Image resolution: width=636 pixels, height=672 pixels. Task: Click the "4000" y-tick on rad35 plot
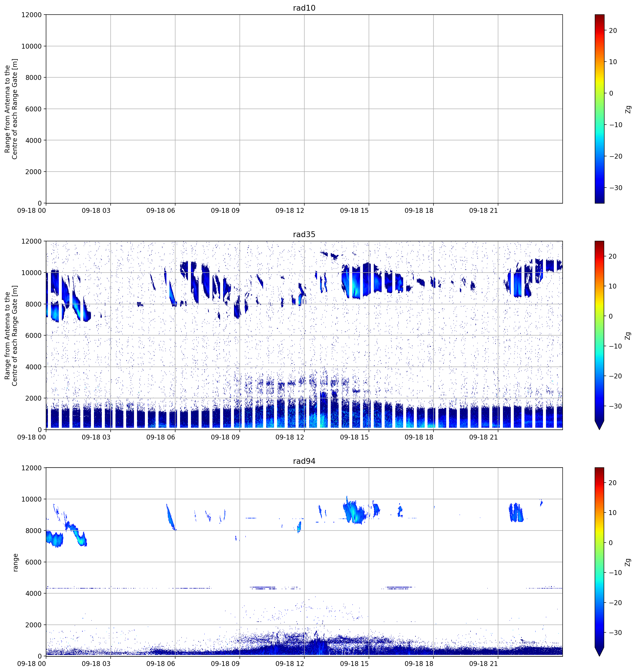tap(34, 367)
